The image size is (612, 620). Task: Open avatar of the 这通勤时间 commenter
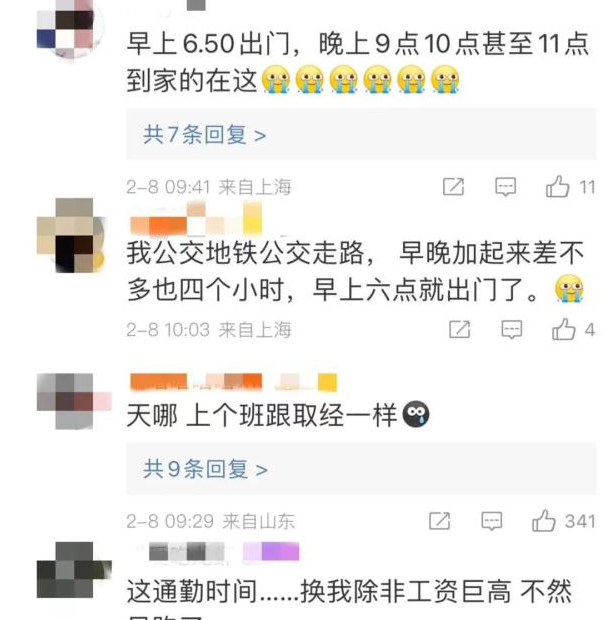[74, 570]
